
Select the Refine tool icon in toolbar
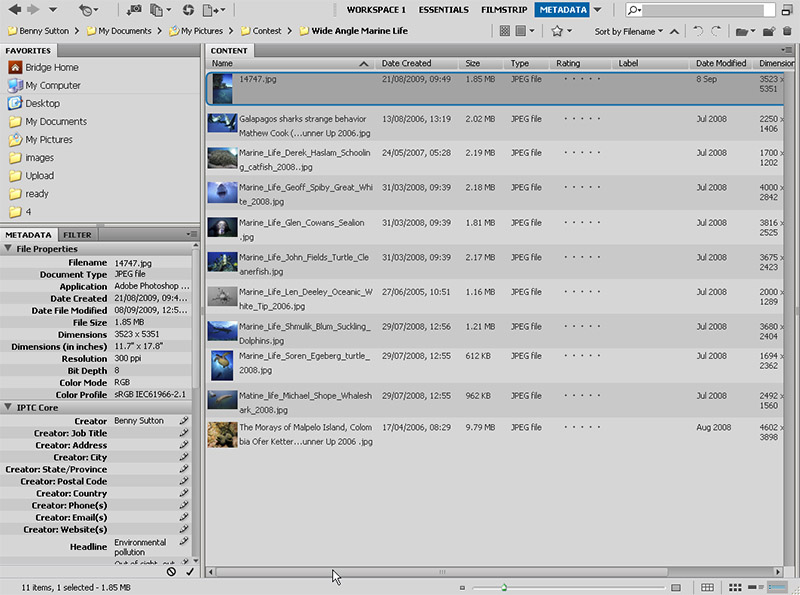(156, 9)
